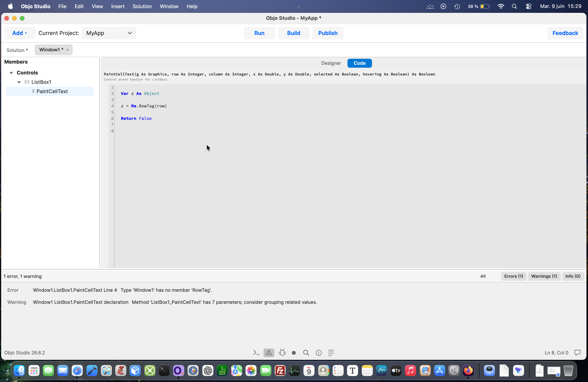The height and width of the screenshot is (382, 588).
Task: Switch to the Solution tab
Action: pos(17,50)
